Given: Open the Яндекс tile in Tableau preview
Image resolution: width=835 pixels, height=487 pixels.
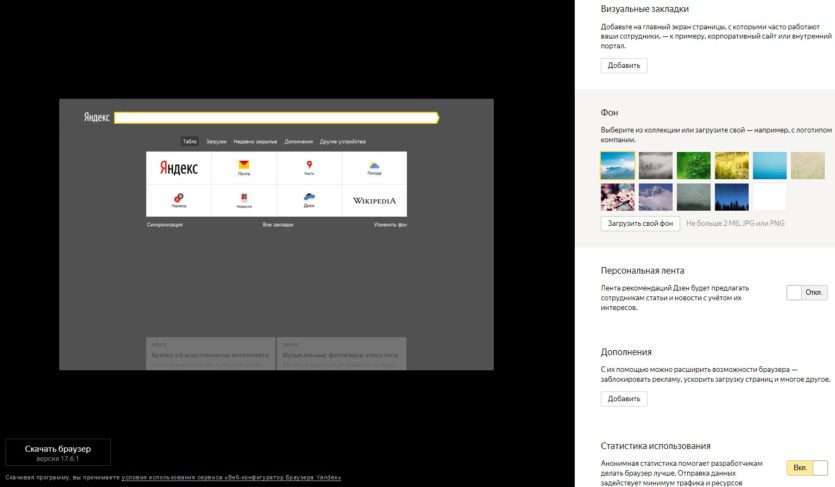Looking at the screenshot, I should 179,168.
